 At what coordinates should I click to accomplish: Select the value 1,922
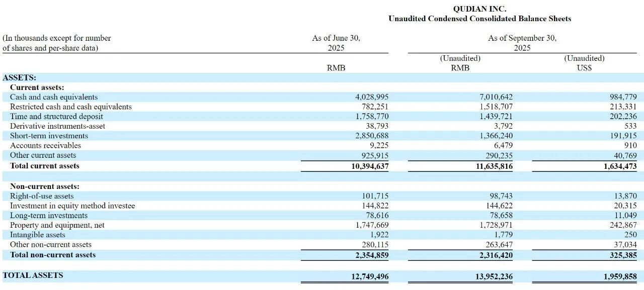(x=379, y=235)
